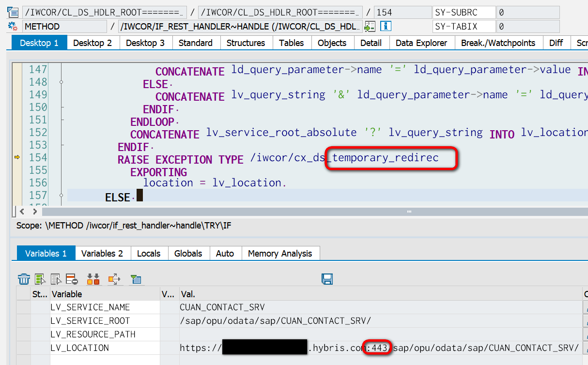Image resolution: width=588 pixels, height=365 pixels.
Task: Click the first /IWCOR/CL_DS_HDLR_ROOT program field
Action: (x=104, y=13)
